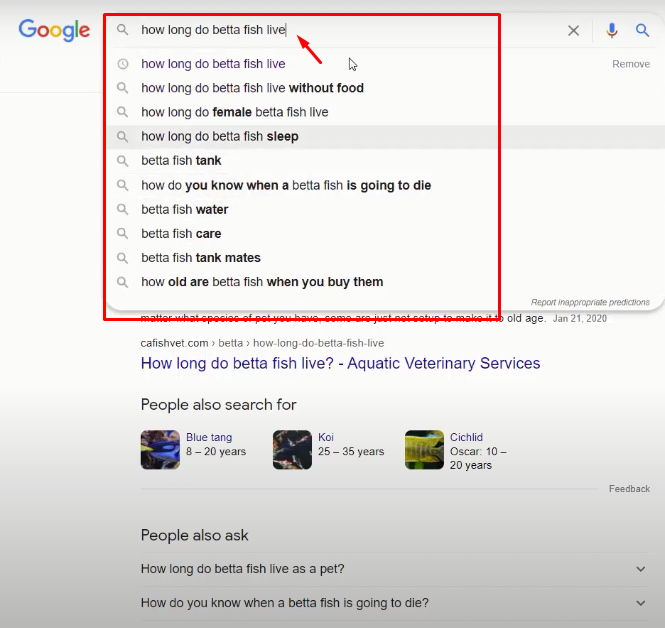
Task: Expand 'How do you know when a betta fish is going to die?'
Action: [395, 603]
